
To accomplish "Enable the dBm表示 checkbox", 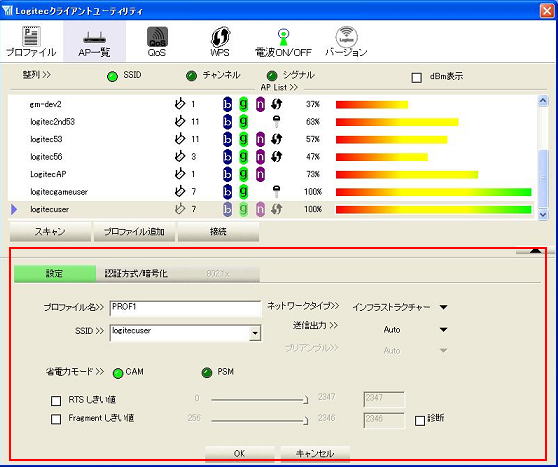I will (x=416, y=78).
